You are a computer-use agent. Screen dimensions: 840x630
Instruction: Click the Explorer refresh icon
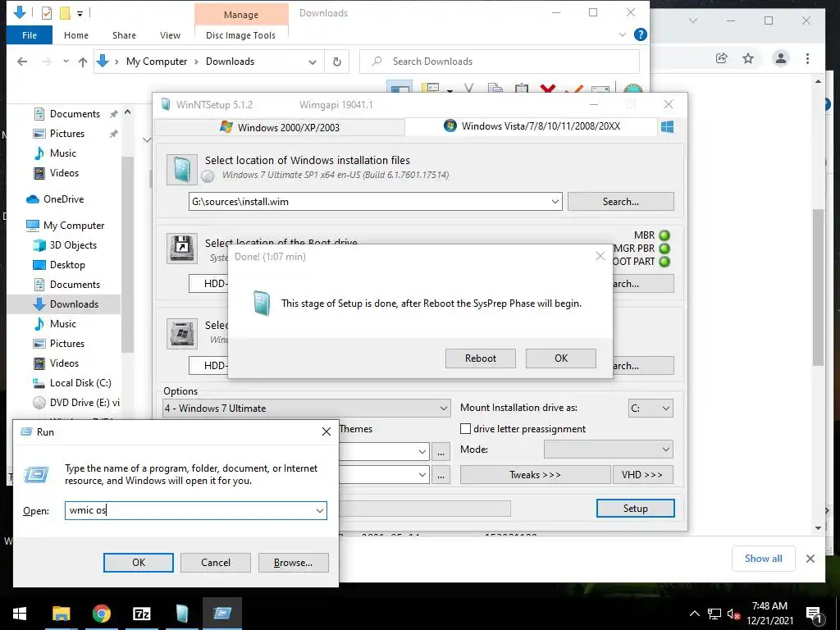tap(337, 62)
